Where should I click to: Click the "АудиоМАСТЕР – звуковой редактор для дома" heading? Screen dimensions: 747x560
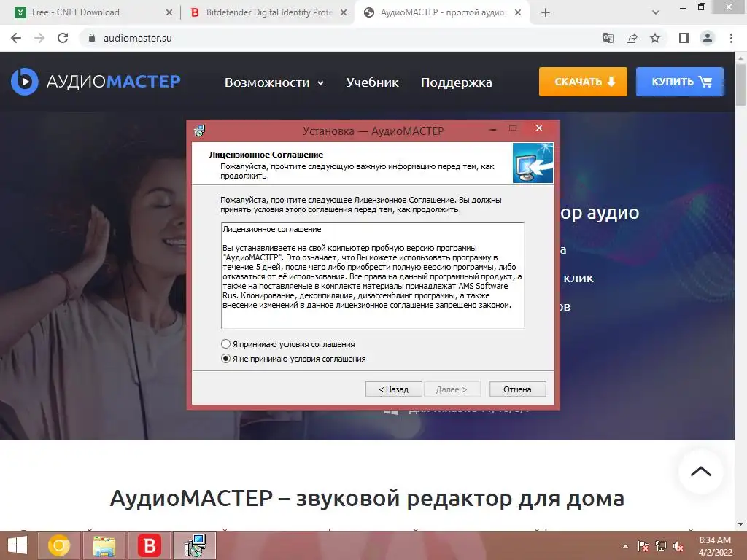tap(367, 499)
